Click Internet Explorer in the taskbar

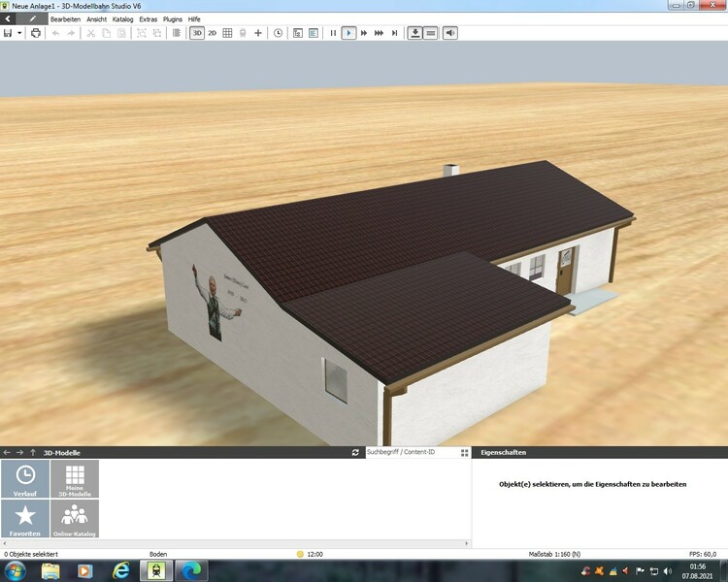pos(120,570)
